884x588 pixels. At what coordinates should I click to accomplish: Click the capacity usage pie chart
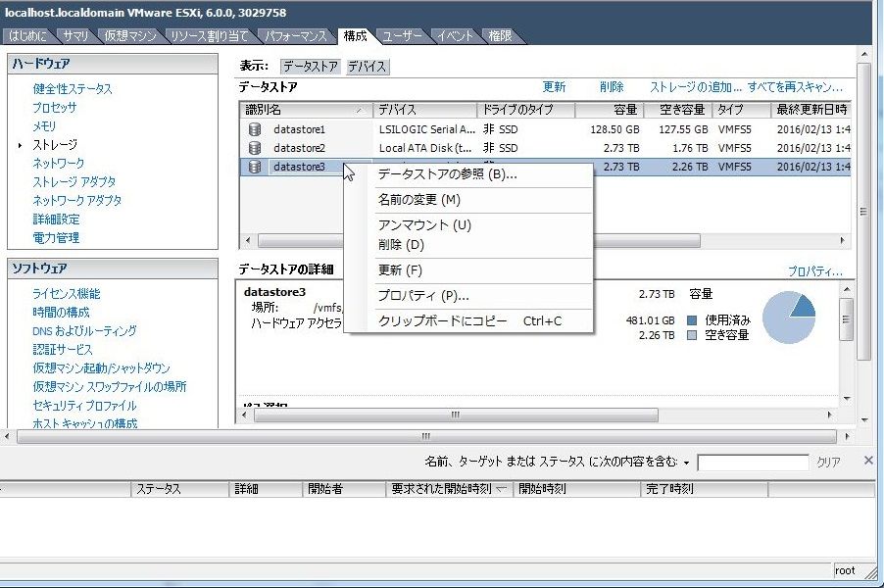(x=789, y=318)
